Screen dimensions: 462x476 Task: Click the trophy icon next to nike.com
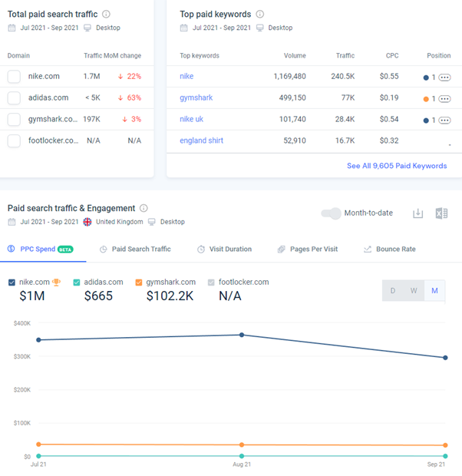(x=56, y=282)
